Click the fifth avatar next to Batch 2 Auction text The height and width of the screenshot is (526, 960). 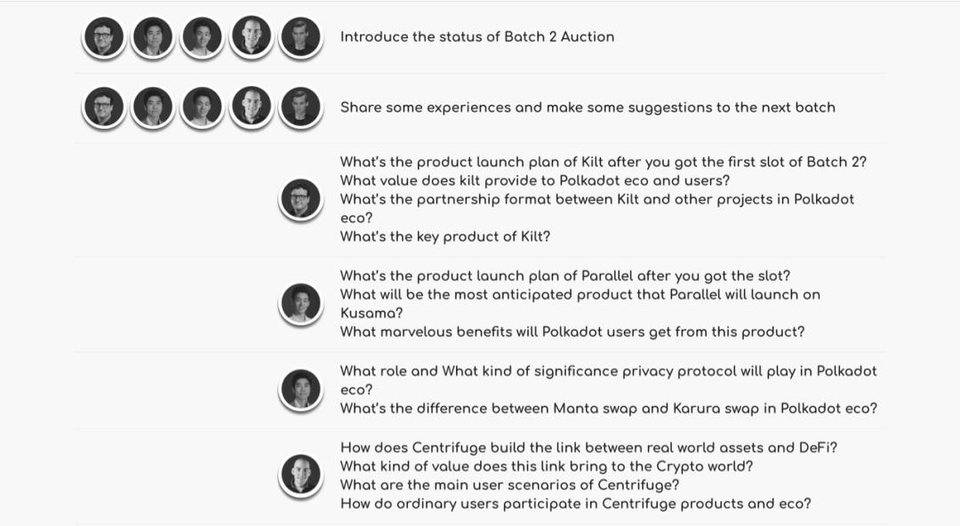[301, 37]
